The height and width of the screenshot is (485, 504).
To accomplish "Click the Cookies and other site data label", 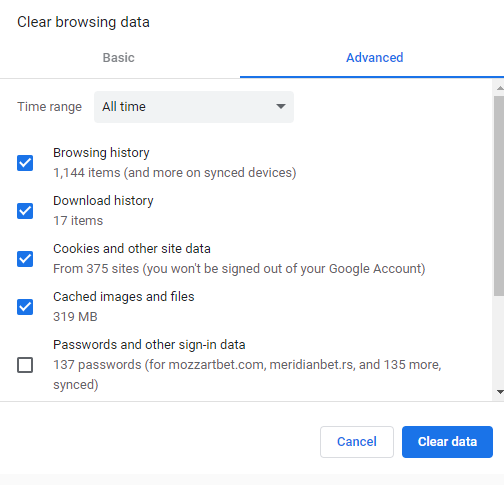I will pos(132,249).
